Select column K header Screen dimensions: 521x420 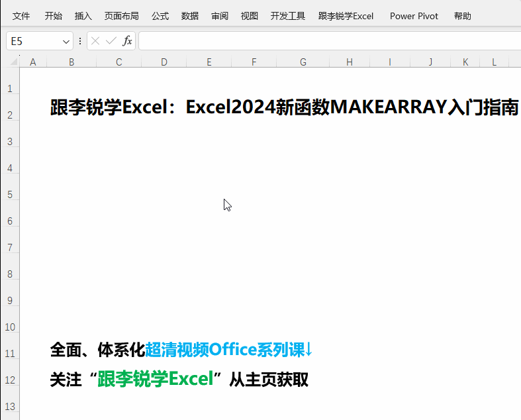(465, 62)
